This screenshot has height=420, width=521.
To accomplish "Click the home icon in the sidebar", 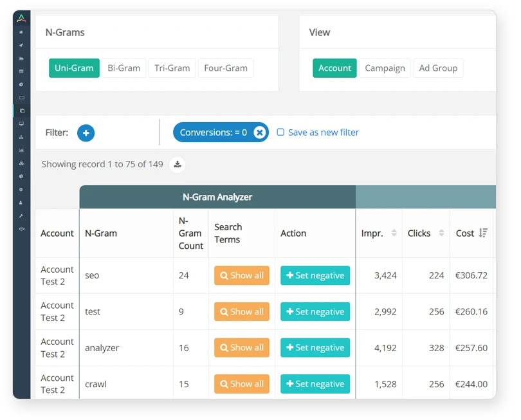I will [x=21, y=32].
